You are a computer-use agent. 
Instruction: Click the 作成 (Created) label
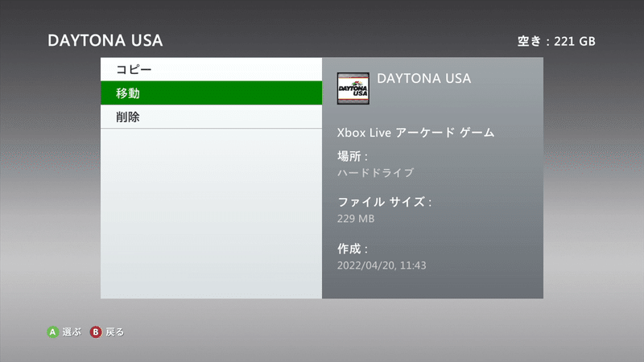coord(353,249)
